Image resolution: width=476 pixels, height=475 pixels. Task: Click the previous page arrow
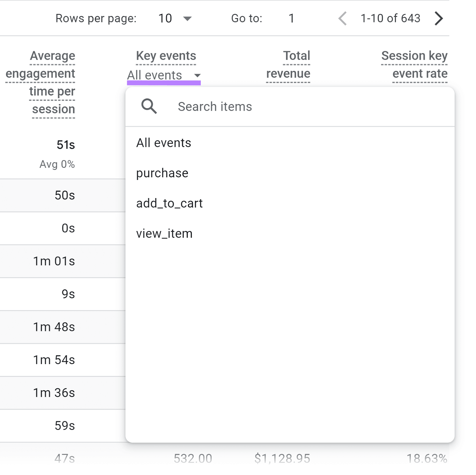[x=342, y=18]
